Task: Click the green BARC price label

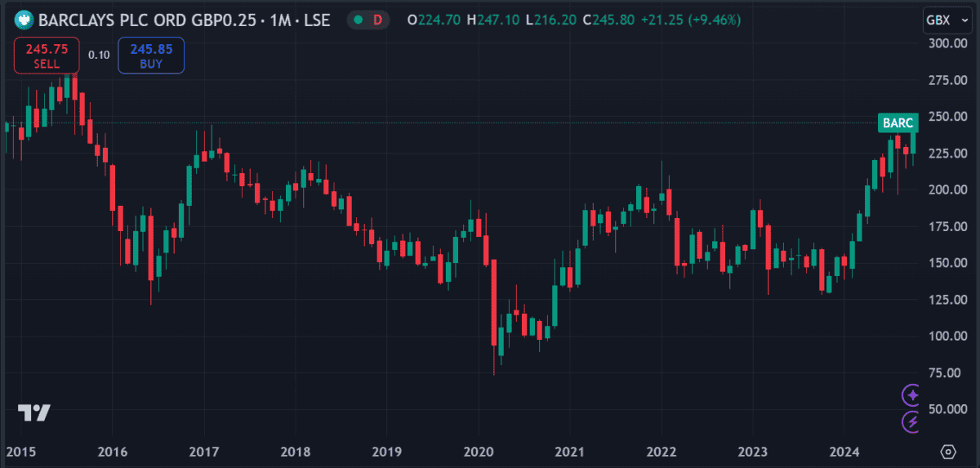Action: (898, 123)
